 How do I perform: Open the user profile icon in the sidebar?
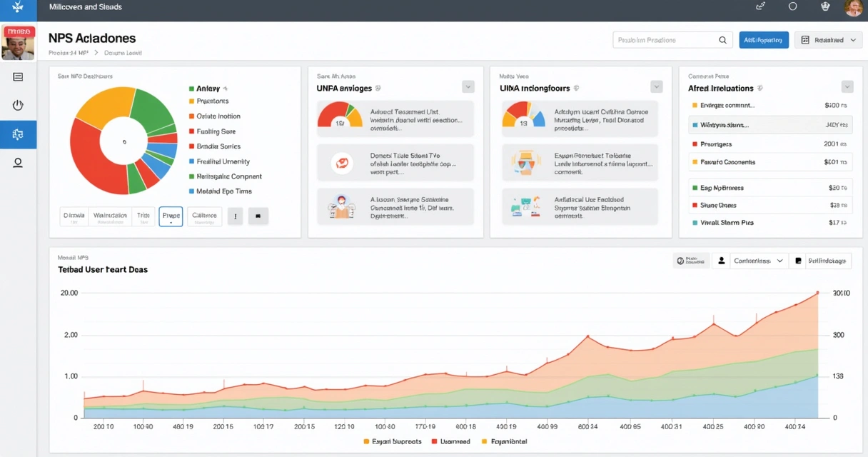(18, 163)
